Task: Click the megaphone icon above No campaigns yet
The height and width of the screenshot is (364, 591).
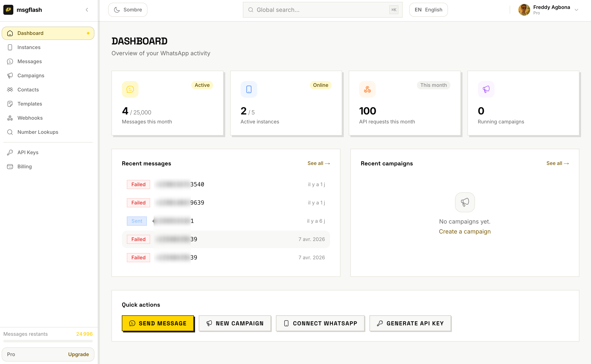Action: pos(465,202)
